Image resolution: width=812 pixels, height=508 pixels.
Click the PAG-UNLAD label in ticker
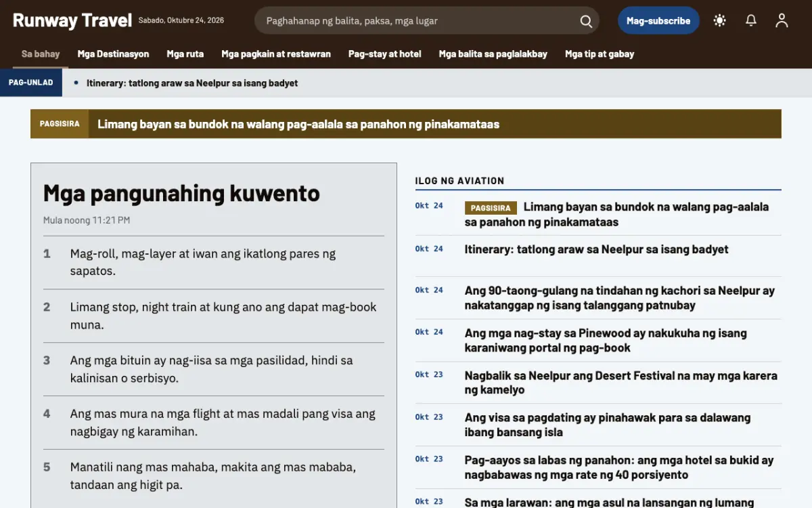(x=31, y=83)
